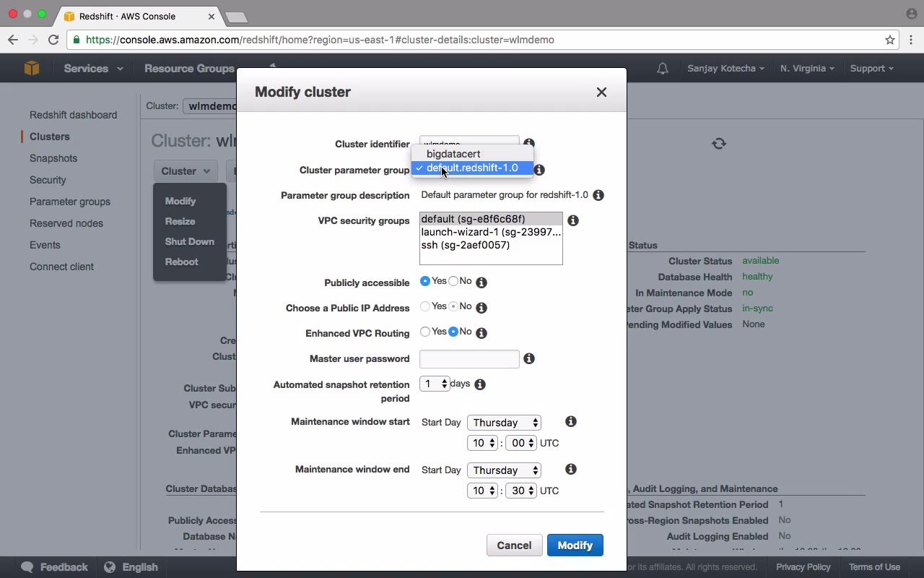
Task: Open Parameter groups in sidebar
Action: coord(70,202)
